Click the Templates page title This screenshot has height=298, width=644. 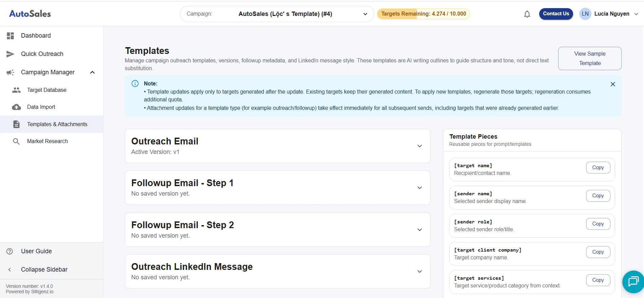point(147,51)
